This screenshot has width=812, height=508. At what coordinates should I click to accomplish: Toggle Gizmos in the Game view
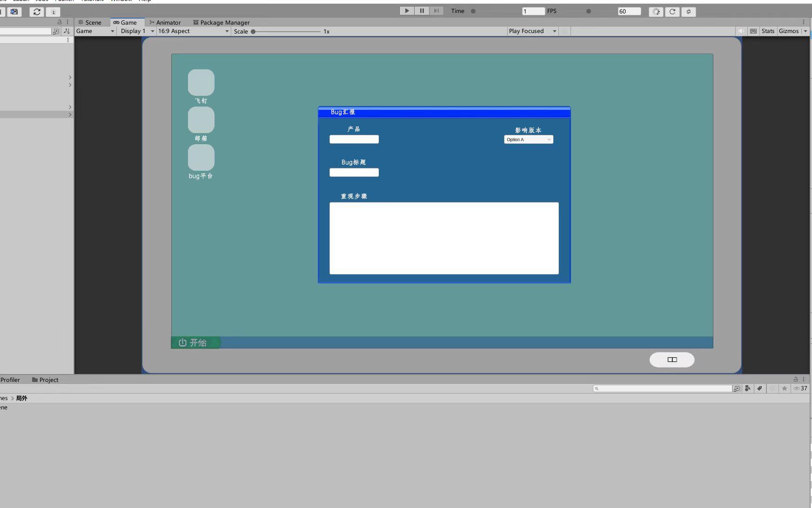coord(788,31)
